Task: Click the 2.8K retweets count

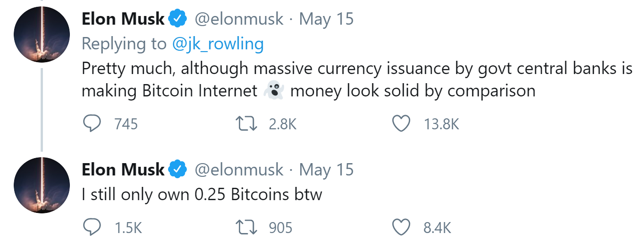Action: pyautogui.click(x=283, y=124)
